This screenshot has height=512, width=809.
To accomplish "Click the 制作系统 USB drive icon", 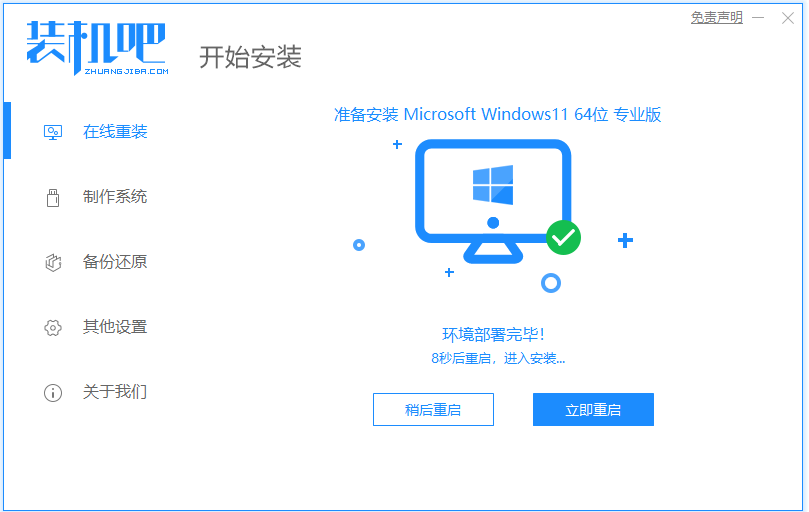I will pyautogui.click(x=53, y=198).
